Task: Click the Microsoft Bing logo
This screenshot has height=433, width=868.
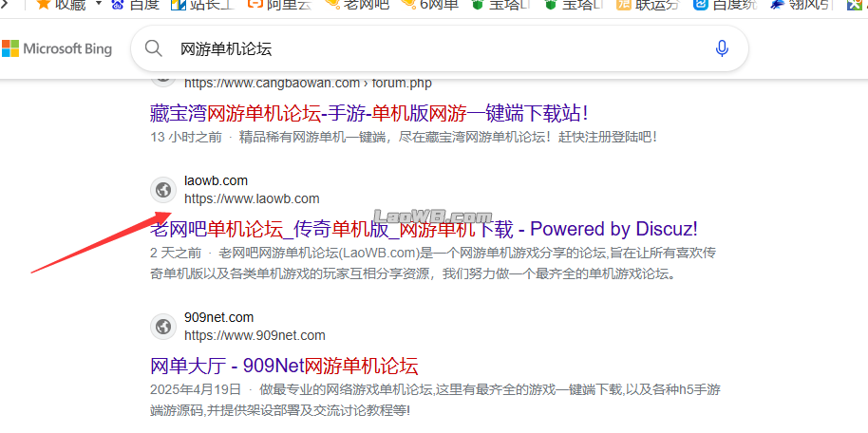Action: 56,48
